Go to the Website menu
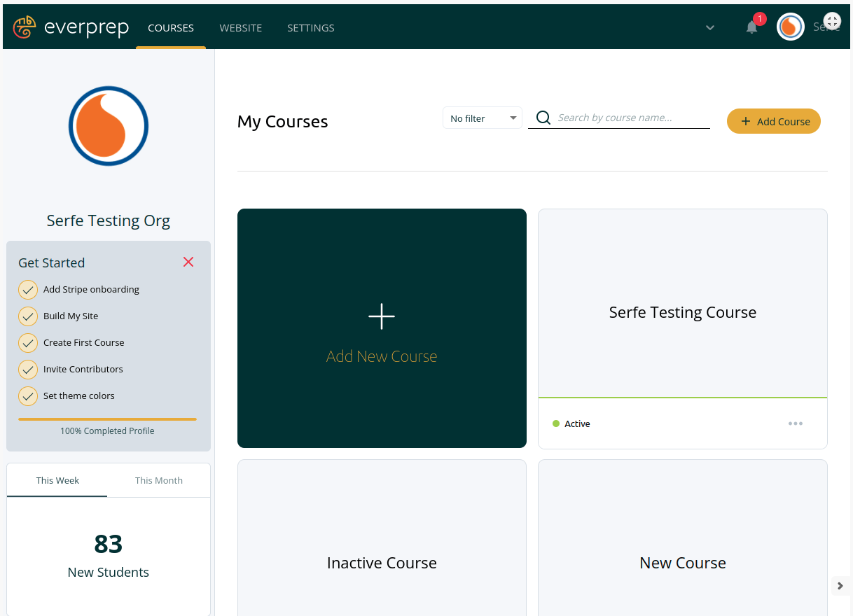Screen dimensions: 853x616 click(240, 28)
